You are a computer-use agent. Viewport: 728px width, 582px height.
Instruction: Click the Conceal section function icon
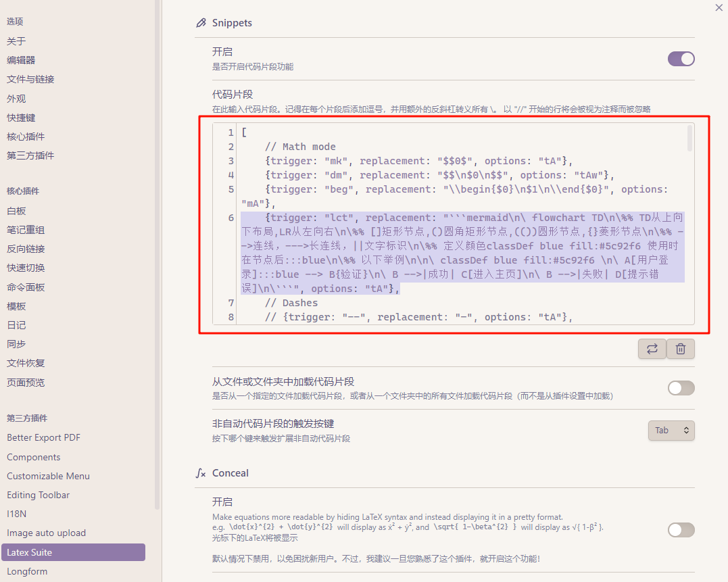click(201, 473)
